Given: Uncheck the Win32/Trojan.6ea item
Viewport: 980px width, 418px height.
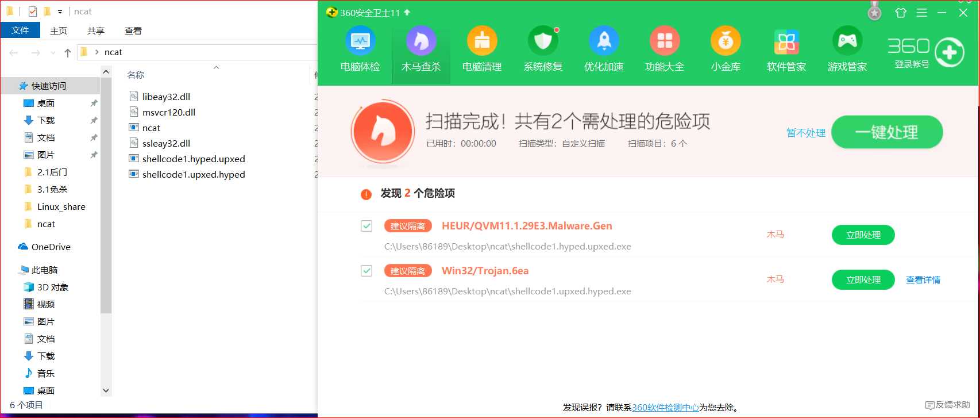Looking at the screenshot, I should pos(366,271).
